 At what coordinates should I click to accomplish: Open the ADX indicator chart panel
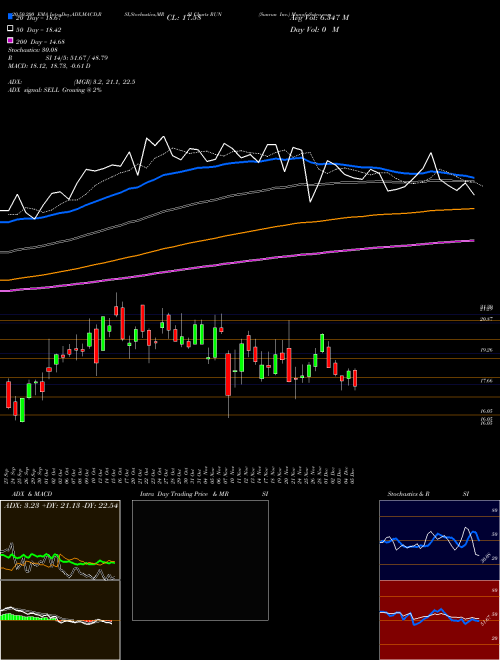pyautogui.click(x=60, y=540)
